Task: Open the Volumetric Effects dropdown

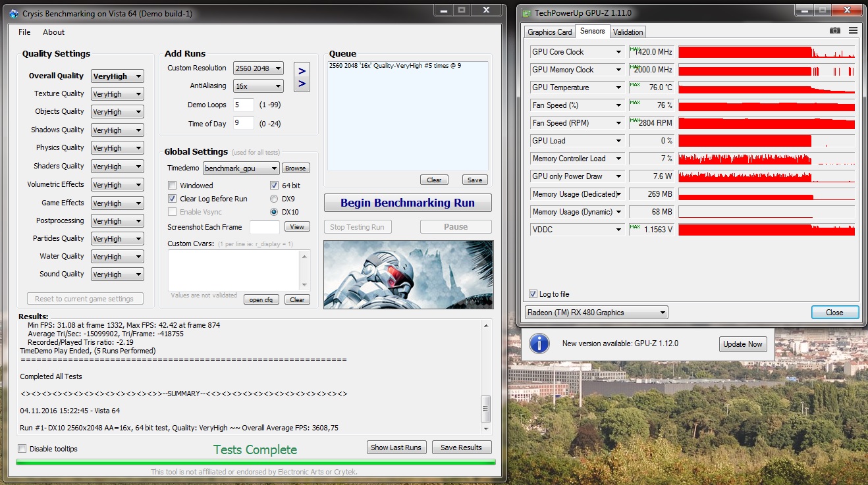Action: pos(117,185)
